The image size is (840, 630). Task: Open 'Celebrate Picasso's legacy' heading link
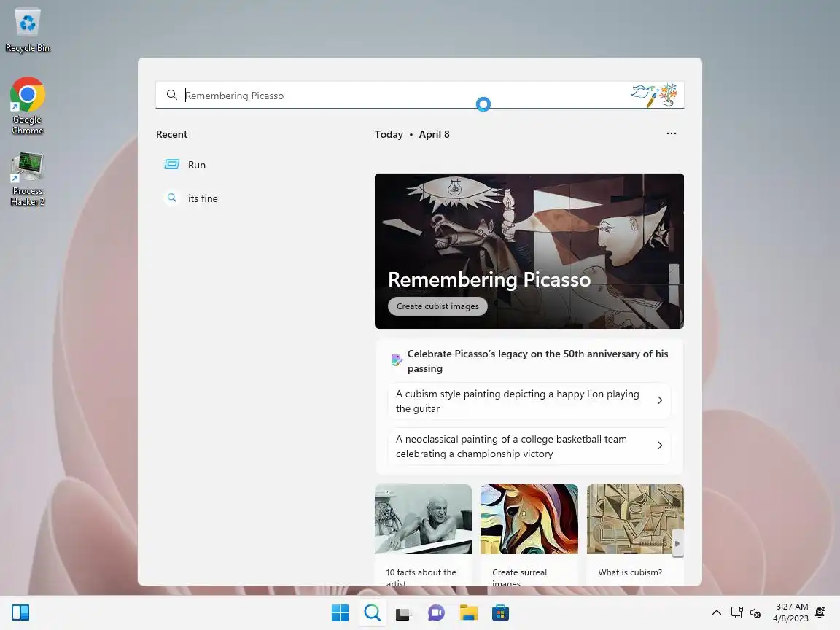pos(537,361)
